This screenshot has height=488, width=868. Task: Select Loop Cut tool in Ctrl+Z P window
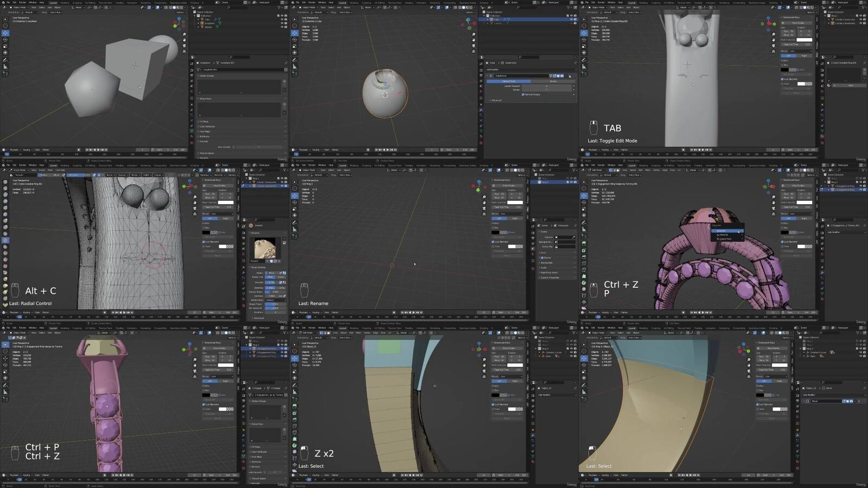(x=584, y=263)
